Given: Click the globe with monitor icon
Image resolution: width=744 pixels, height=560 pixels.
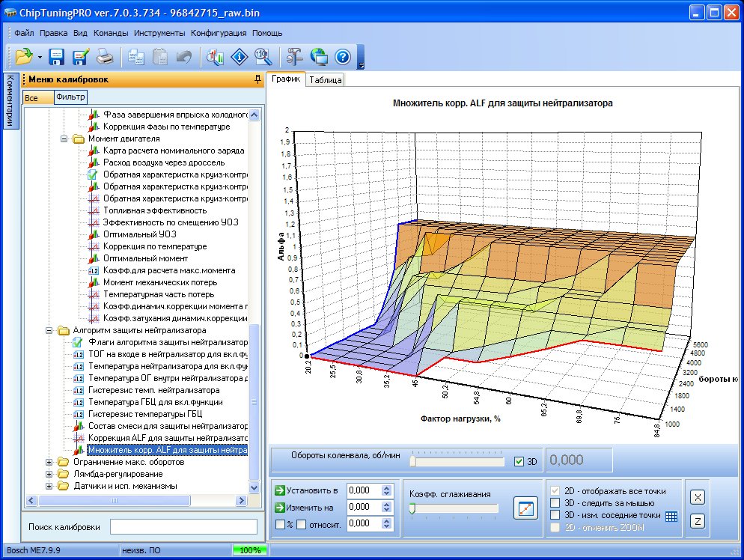Looking at the screenshot, I should (319, 56).
